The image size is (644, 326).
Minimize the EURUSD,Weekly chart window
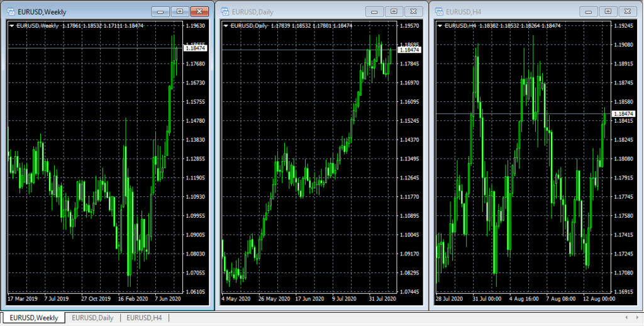tap(162, 11)
